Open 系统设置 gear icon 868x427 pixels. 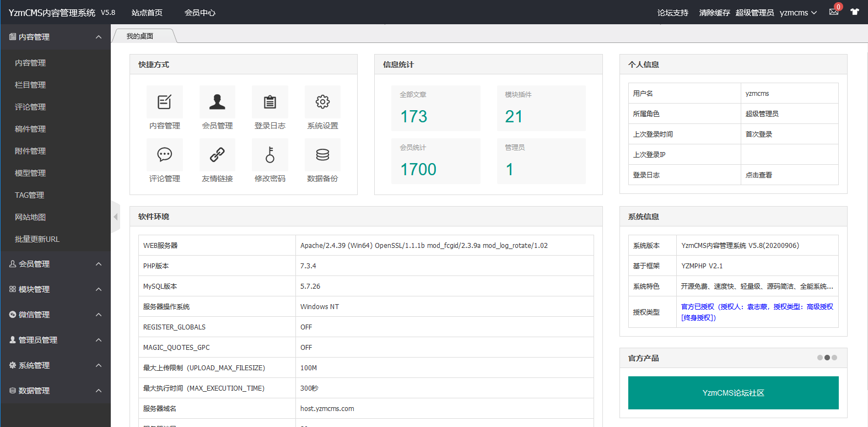point(322,102)
